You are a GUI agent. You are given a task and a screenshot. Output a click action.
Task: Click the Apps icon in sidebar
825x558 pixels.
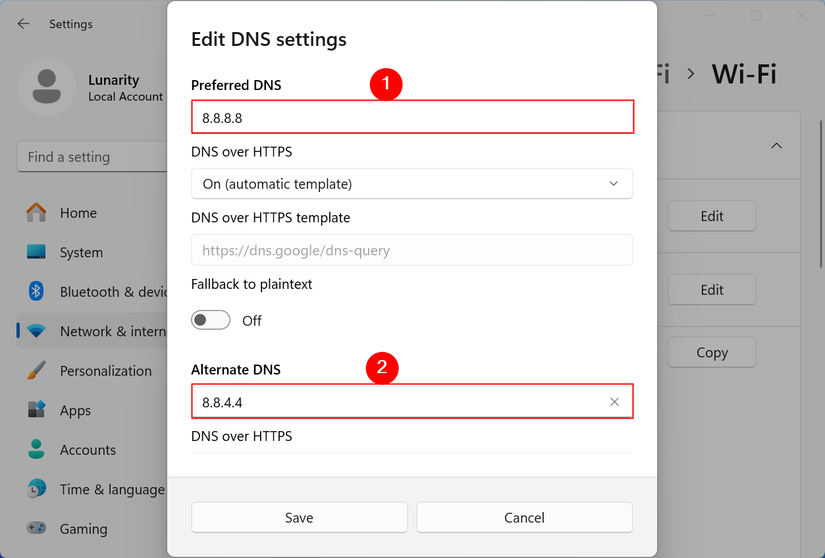click(x=37, y=410)
